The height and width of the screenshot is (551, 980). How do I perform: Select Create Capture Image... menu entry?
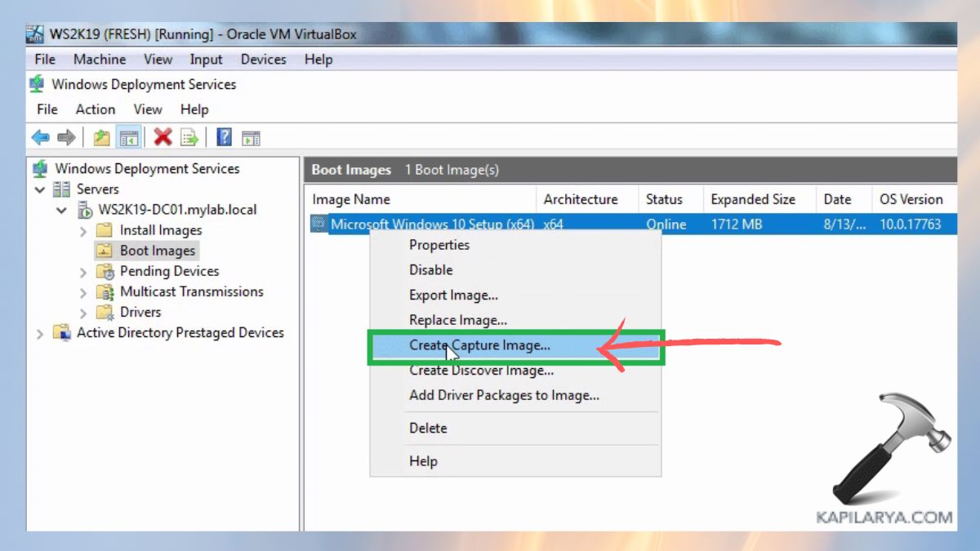[515, 345]
